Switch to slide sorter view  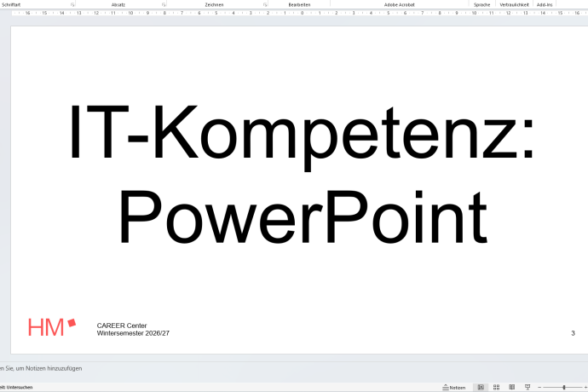point(496,387)
